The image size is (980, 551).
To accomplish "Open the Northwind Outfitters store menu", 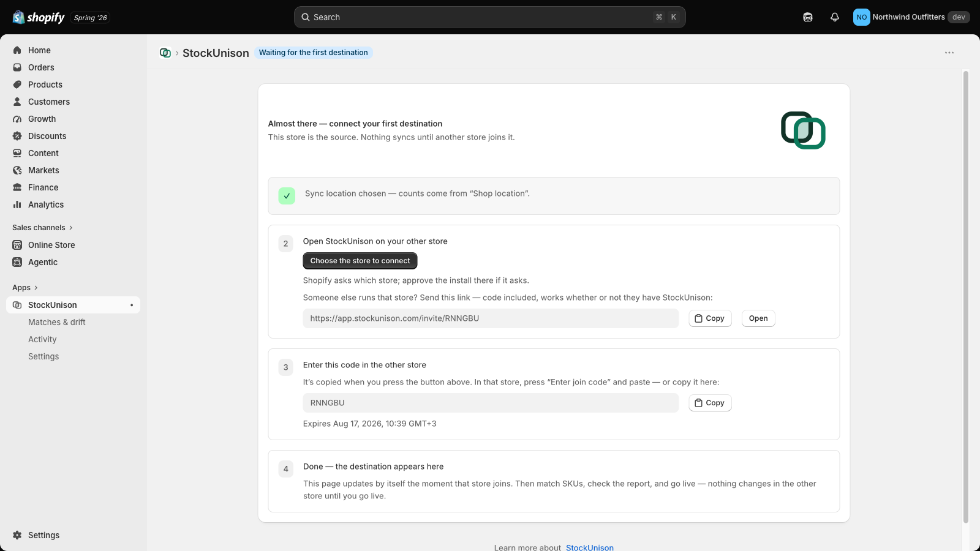I will [911, 17].
